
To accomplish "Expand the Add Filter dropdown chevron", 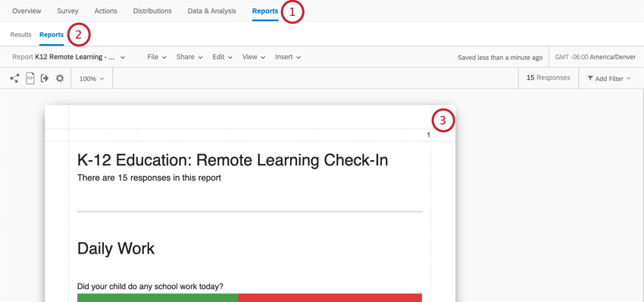I will point(628,79).
